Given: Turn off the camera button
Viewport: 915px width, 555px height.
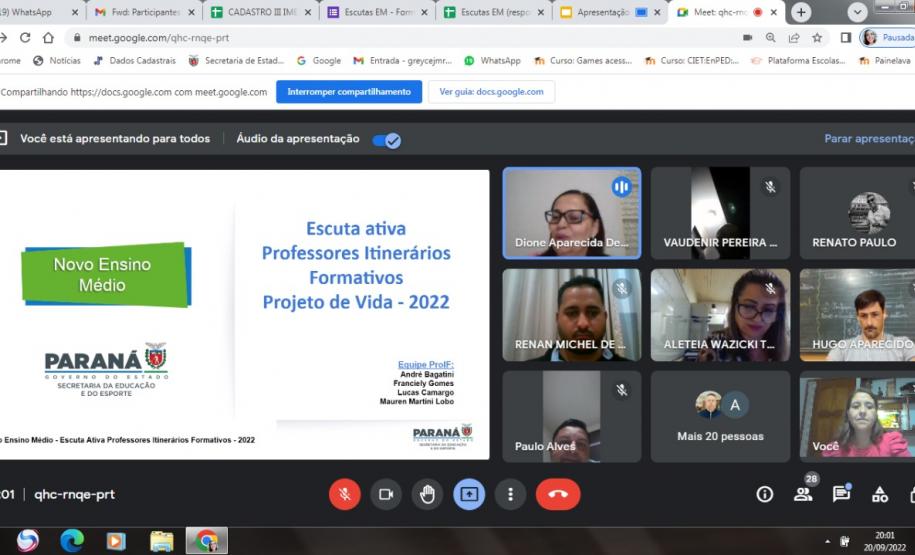Looking at the screenshot, I should click(x=386, y=494).
